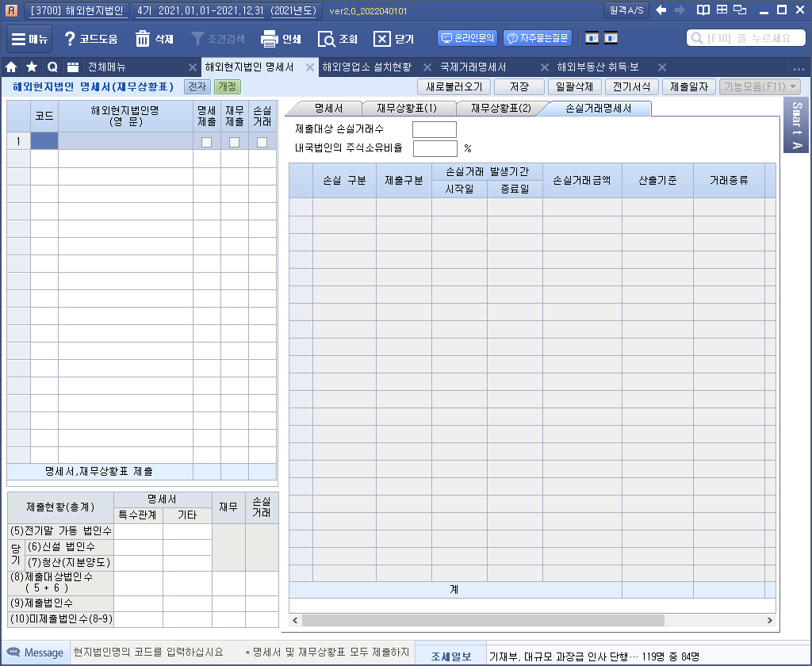This screenshot has height=666, width=812.
Task: Click the 조회 magnifier icon
Action: tap(326, 39)
